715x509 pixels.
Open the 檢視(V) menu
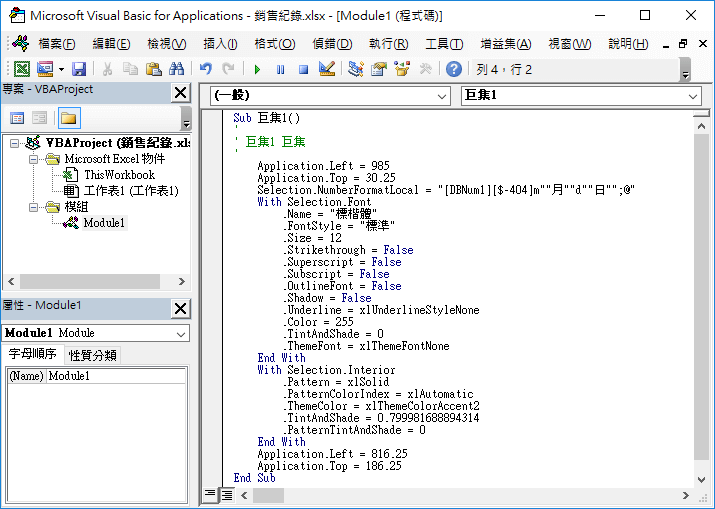pos(166,44)
